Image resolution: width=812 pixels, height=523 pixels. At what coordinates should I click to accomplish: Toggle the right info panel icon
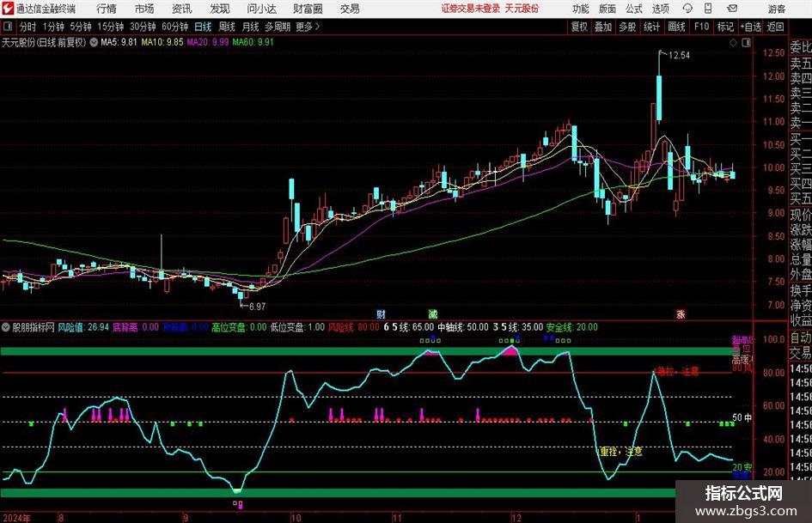coord(746,42)
